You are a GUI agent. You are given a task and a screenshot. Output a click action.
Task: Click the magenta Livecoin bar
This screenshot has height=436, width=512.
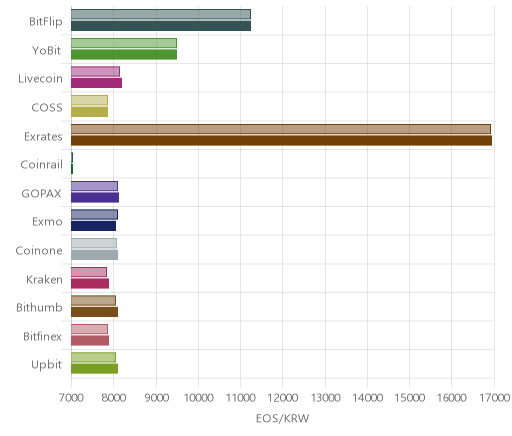[96, 83]
